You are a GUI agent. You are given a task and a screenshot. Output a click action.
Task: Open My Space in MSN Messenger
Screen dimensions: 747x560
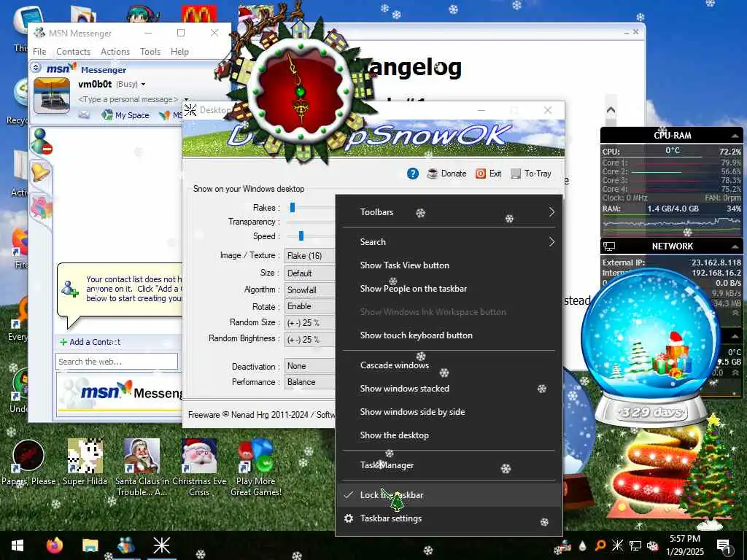pyautogui.click(x=125, y=114)
